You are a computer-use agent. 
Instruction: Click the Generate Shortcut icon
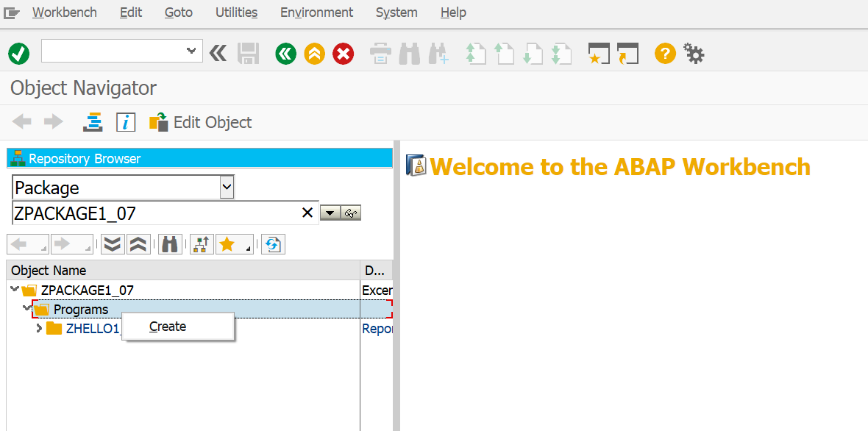[627, 54]
